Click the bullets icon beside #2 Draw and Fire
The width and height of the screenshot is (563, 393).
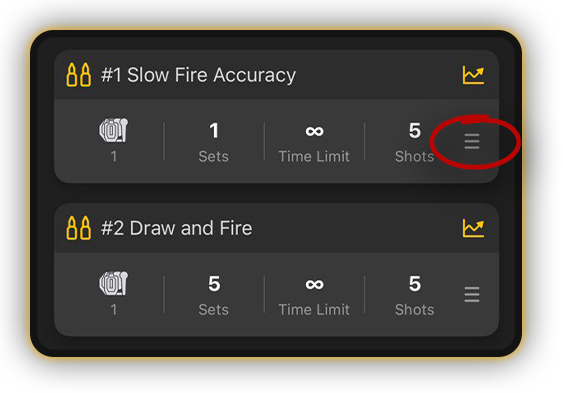(78, 228)
